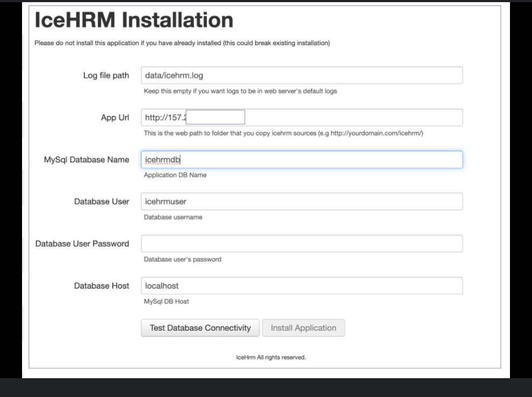Click the 'Database User Password' label

click(x=82, y=244)
